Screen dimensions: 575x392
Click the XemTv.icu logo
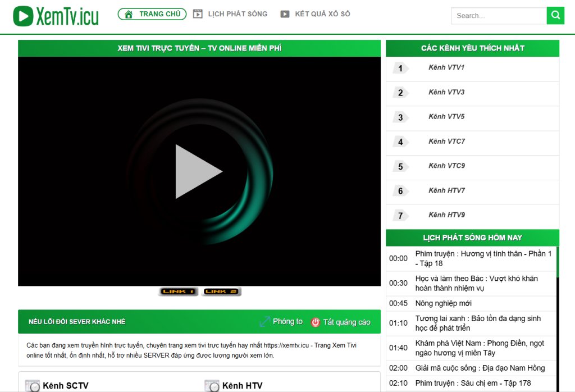tap(56, 16)
